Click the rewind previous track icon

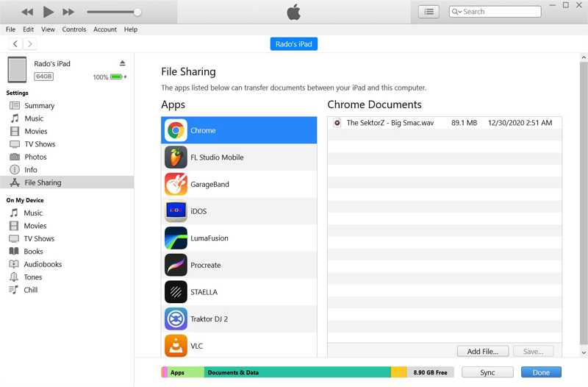[27, 12]
